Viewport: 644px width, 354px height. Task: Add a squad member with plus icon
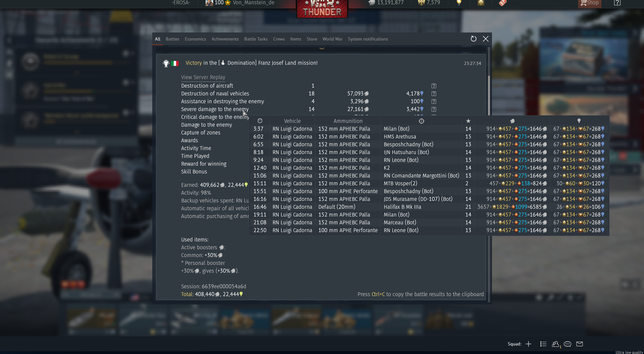[x=528, y=344]
